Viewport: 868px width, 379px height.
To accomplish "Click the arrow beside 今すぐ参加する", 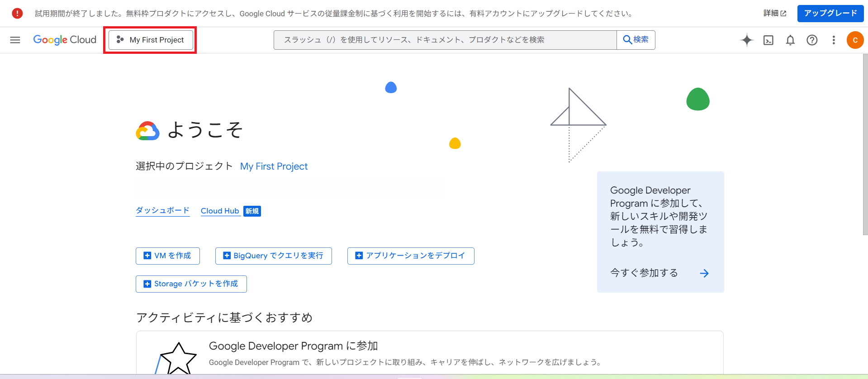I will click(x=704, y=273).
